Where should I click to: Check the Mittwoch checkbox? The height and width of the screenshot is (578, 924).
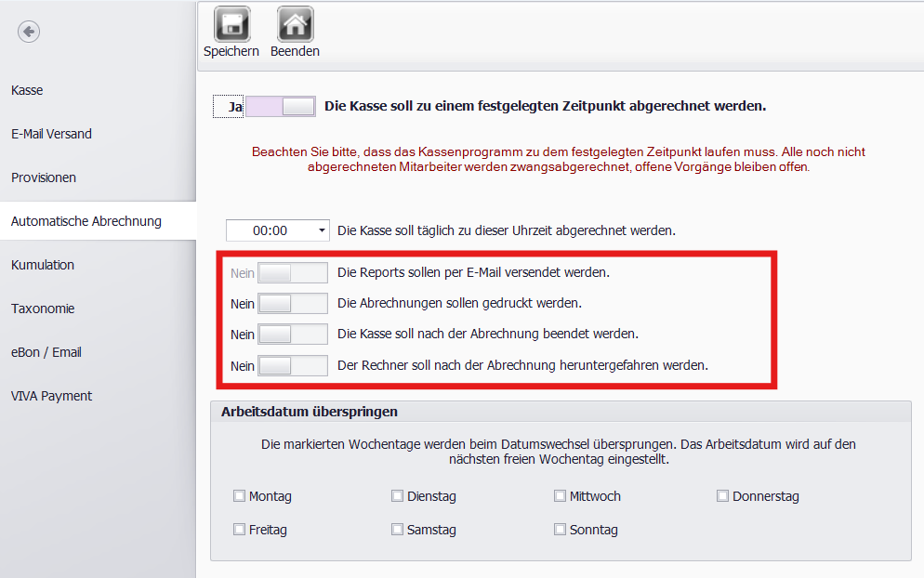point(560,496)
